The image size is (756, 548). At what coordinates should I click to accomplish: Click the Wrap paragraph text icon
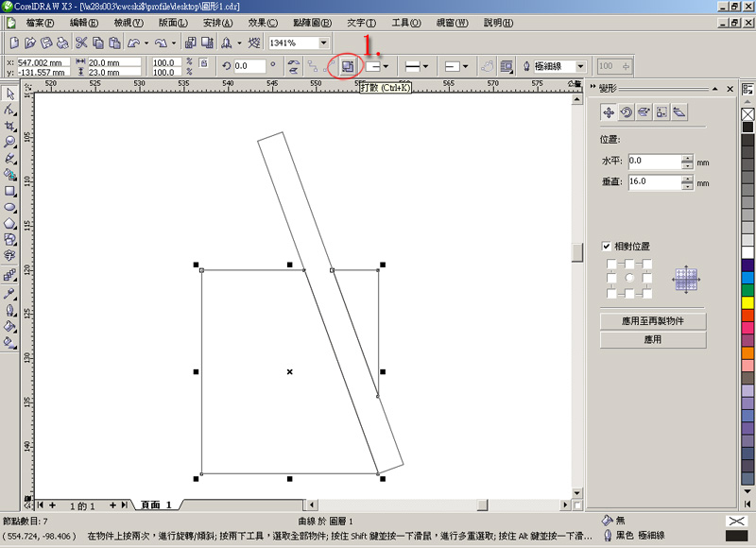tap(506, 66)
